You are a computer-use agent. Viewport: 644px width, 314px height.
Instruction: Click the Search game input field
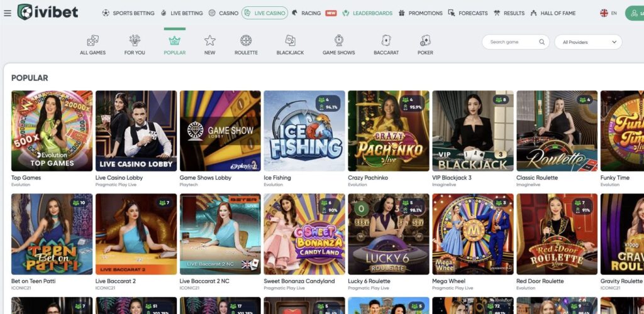pos(516,42)
